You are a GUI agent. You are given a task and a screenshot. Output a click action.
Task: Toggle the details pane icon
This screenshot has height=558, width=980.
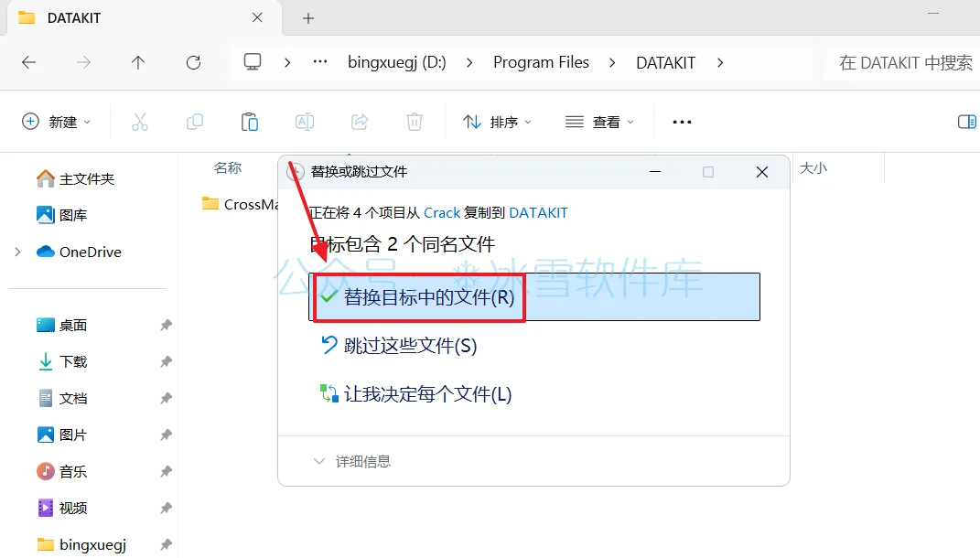[x=967, y=122]
